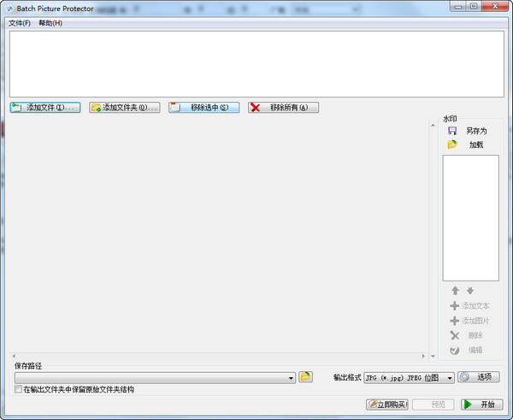Click the 移除所有 (Remove All) button

point(283,108)
